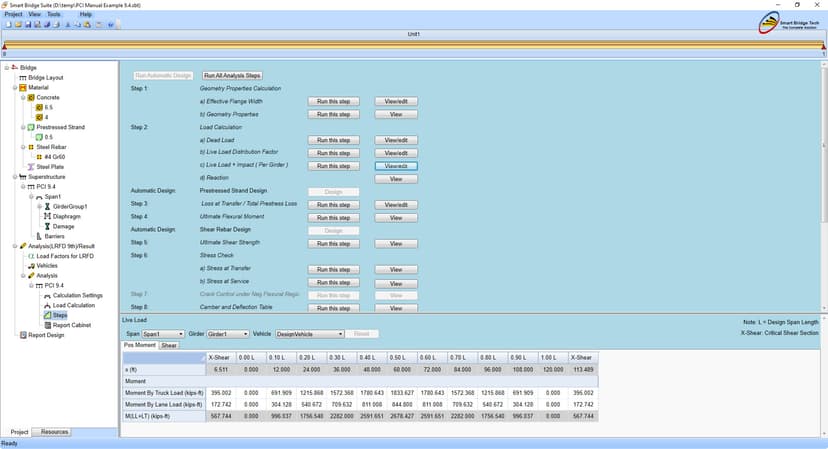The height and width of the screenshot is (449, 828).
Task: Click Run All Analysis Steps button
Action: [x=232, y=76]
